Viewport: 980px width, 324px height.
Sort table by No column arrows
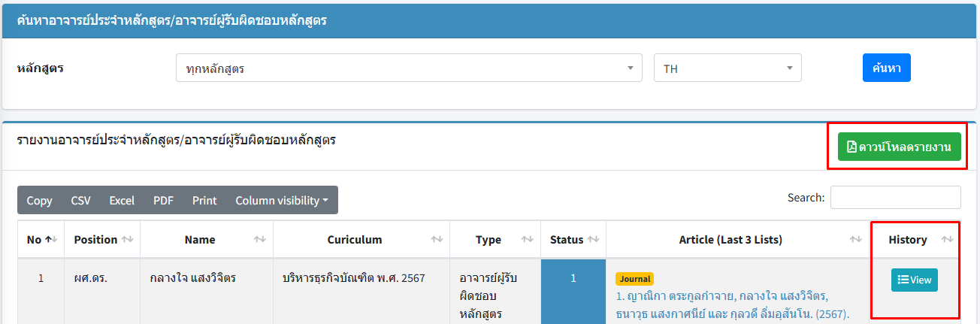coord(52,239)
